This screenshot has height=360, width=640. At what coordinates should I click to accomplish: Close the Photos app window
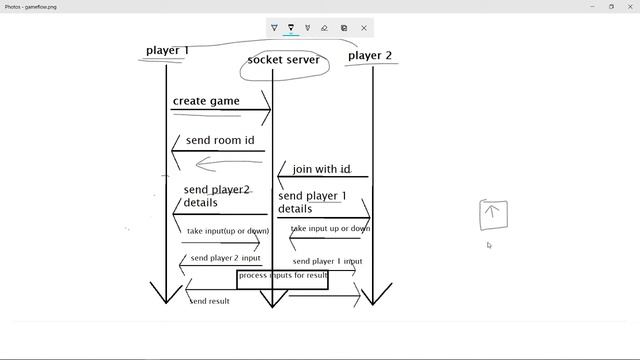(630, 7)
